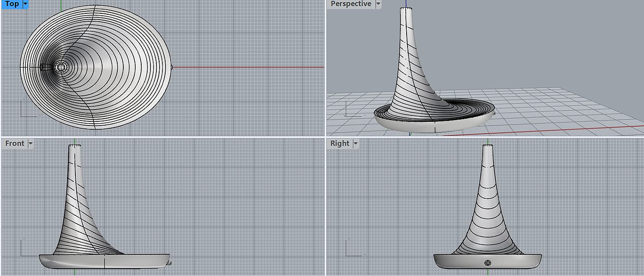The image size is (644, 276).
Task: Select the small nub beside base in Front view
Action: 169,264
